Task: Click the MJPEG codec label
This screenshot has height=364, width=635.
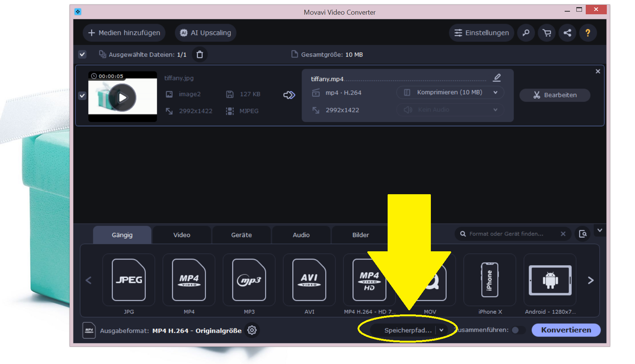Action: 249,111
